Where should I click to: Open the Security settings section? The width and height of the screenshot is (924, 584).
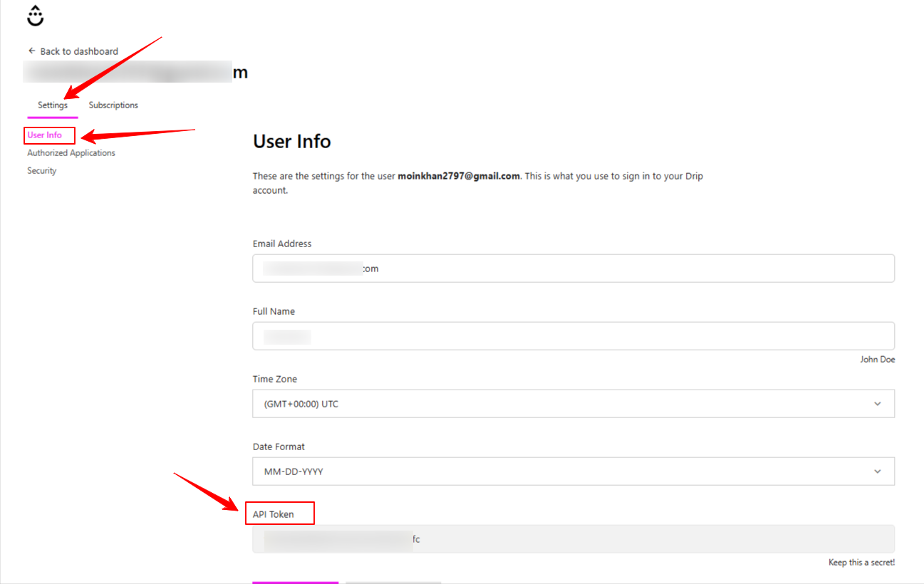41,170
